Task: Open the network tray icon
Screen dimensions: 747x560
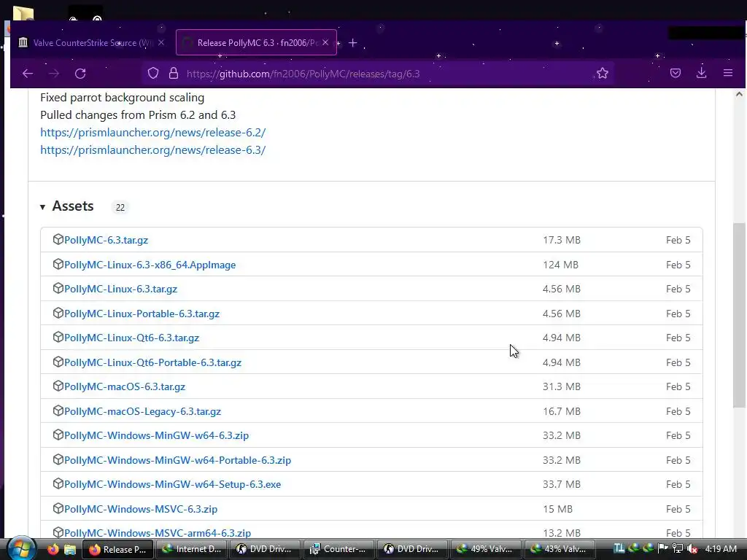Action: 678,549
